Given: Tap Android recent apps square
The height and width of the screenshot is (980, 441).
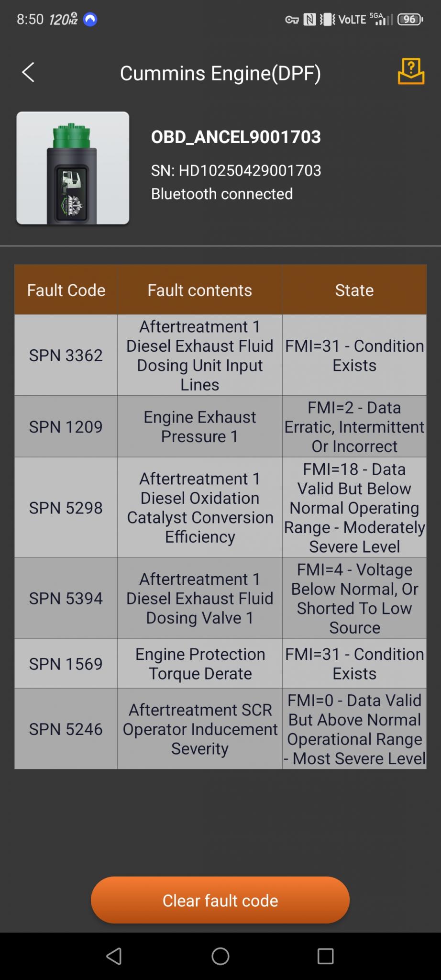Looking at the screenshot, I should 325,956.
